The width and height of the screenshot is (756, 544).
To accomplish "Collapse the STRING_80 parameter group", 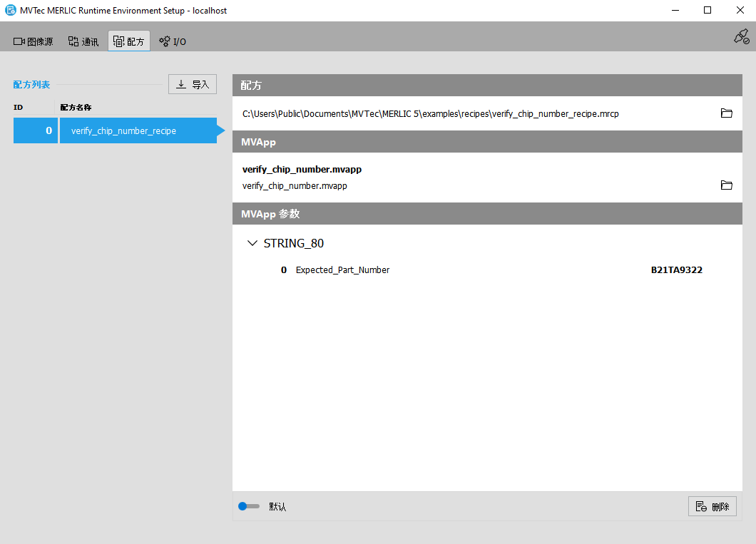I will pyautogui.click(x=252, y=243).
